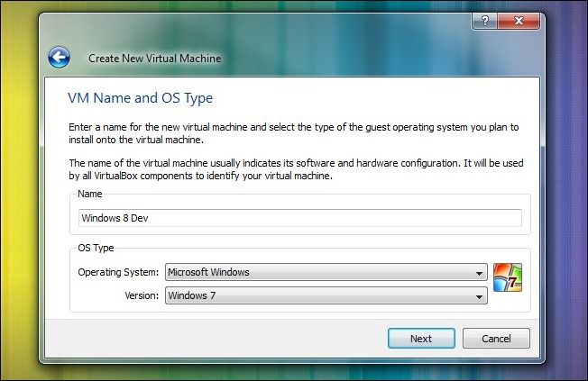Open the Operating System dropdown

[x=326, y=272]
